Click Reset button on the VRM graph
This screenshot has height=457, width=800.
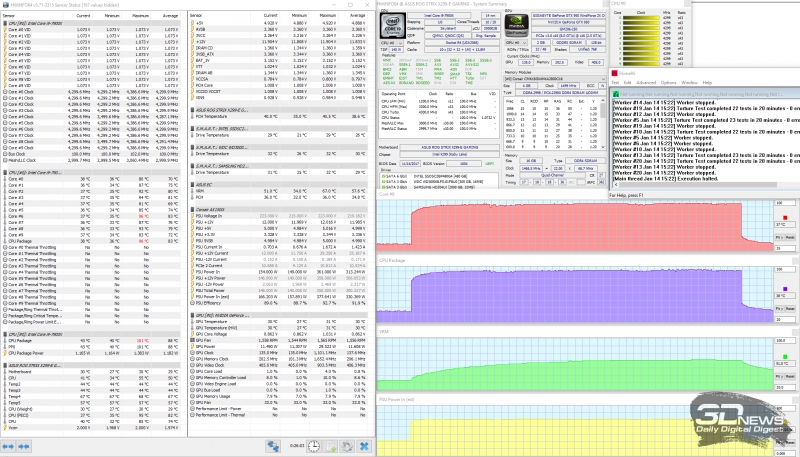(790, 376)
